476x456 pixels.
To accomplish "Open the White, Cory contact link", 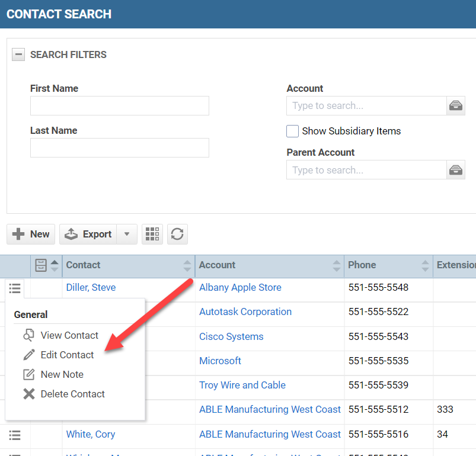I will click(91, 434).
